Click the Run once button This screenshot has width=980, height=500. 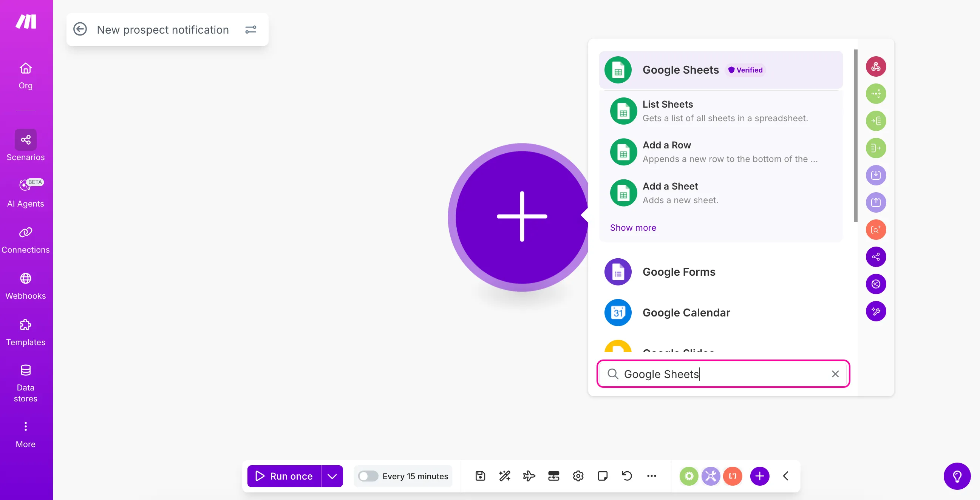pyautogui.click(x=284, y=476)
